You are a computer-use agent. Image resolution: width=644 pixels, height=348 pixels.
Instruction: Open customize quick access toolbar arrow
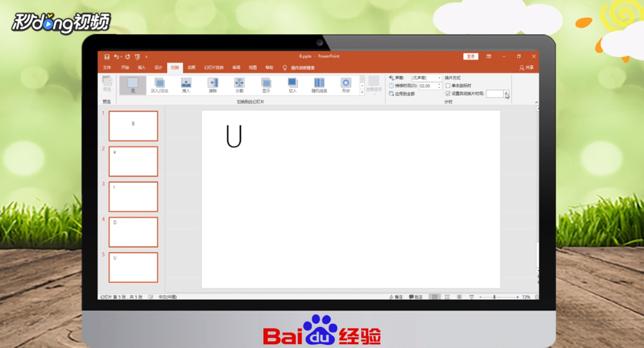[x=146, y=57]
